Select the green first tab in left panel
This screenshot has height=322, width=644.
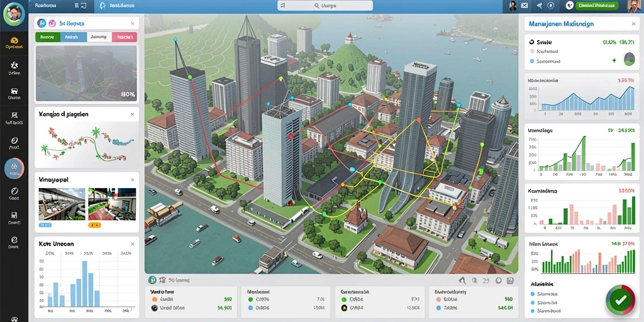click(x=48, y=37)
